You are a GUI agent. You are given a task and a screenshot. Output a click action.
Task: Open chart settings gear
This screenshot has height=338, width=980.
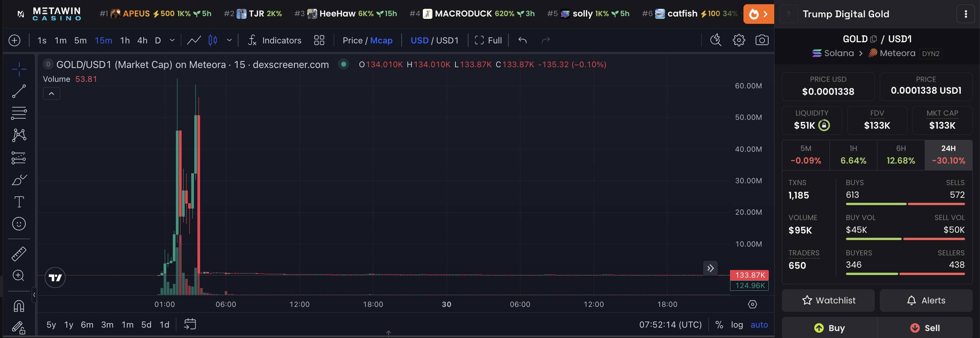coord(739,40)
